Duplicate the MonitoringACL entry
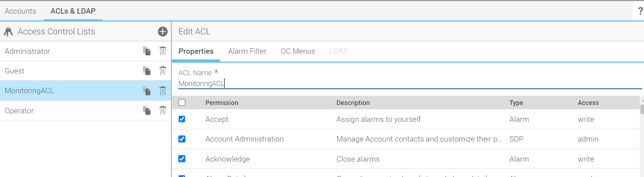Screen dimensions: 644x177 coord(147,91)
